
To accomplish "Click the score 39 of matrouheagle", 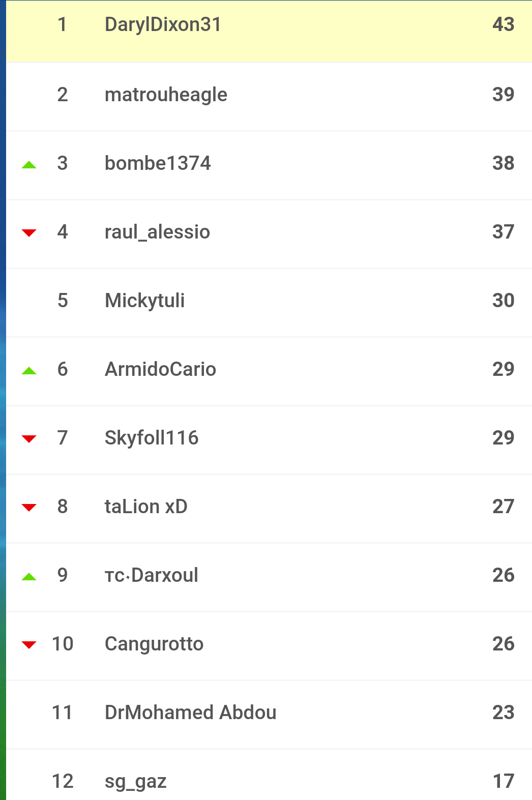I will pyautogui.click(x=503, y=94).
